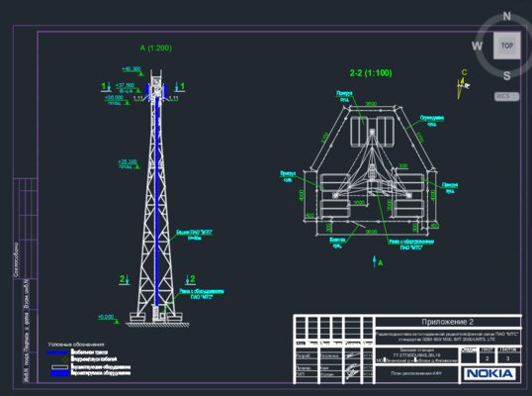The image size is (532, 396).
Task: Select the blue cable route legend swatch
Action: click(57, 352)
